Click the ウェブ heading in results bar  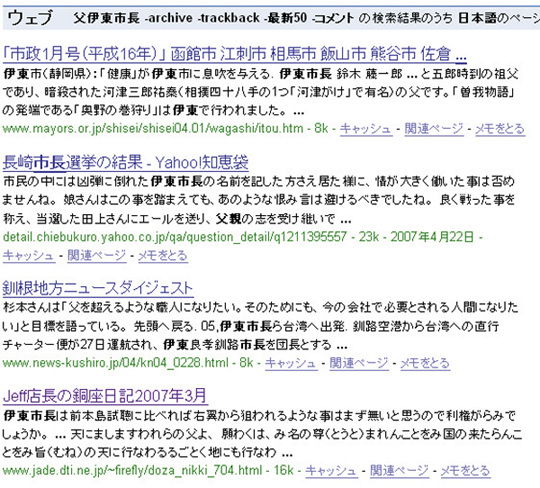(30, 18)
